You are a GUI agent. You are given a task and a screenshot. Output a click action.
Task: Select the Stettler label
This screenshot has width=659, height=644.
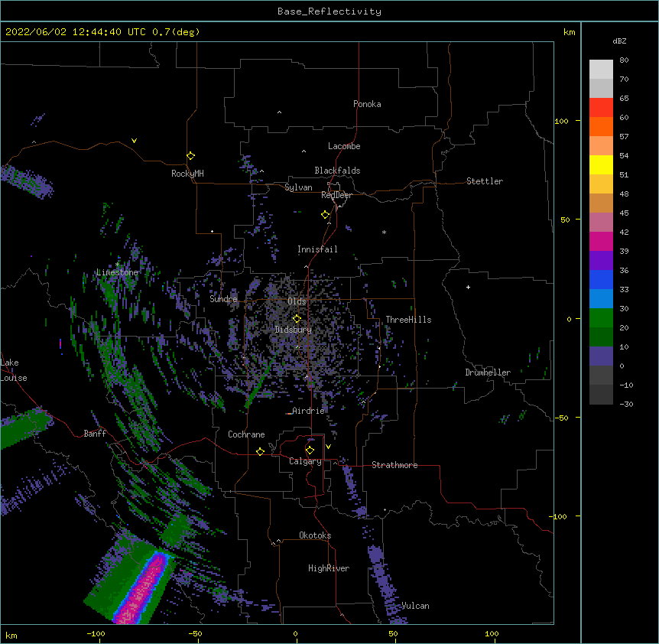[x=485, y=181]
